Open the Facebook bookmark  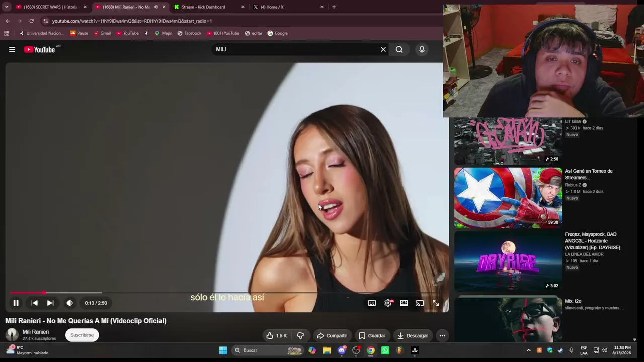tap(189, 33)
